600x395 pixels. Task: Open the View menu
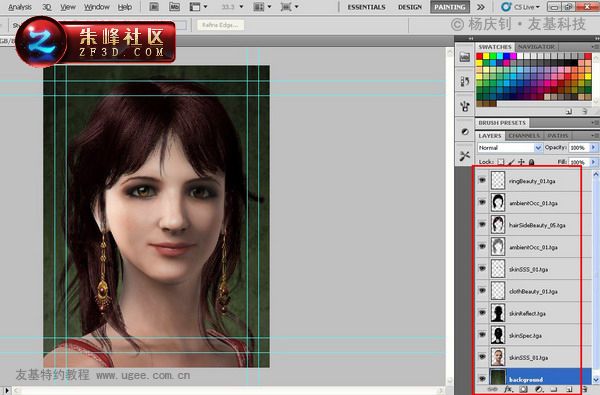(x=68, y=7)
